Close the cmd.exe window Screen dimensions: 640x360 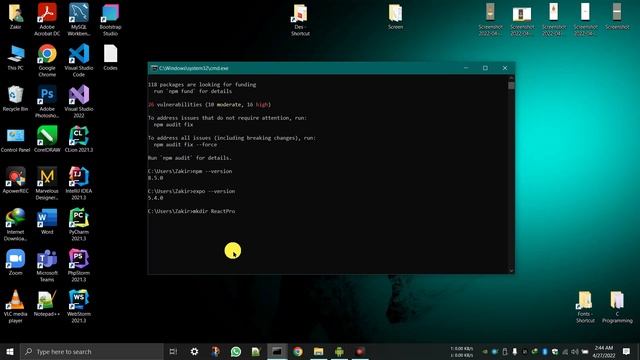click(505, 68)
